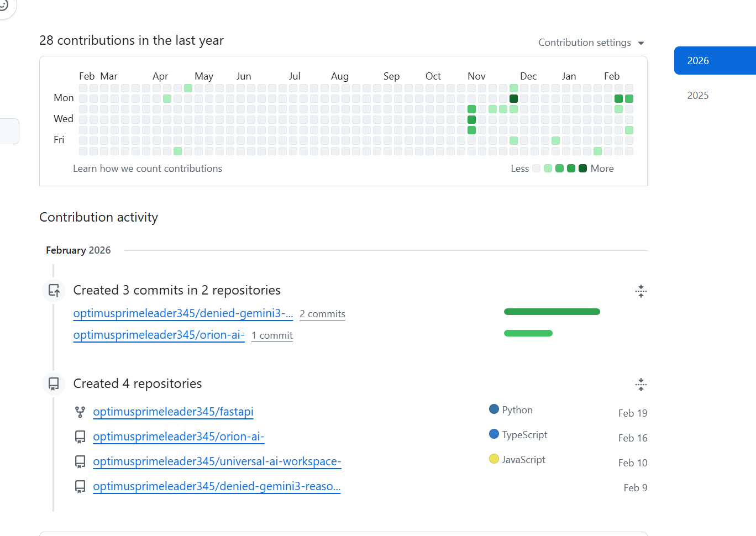This screenshot has width=756, height=536.
Task: Open the optimusprimeleader345/fastapi repository
Action: click(174, 412)
